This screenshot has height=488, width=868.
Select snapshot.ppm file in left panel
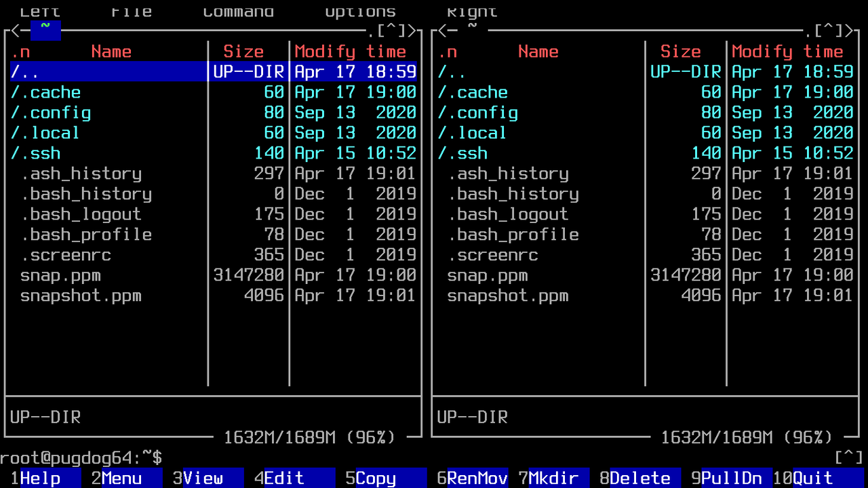click(213, 295)
